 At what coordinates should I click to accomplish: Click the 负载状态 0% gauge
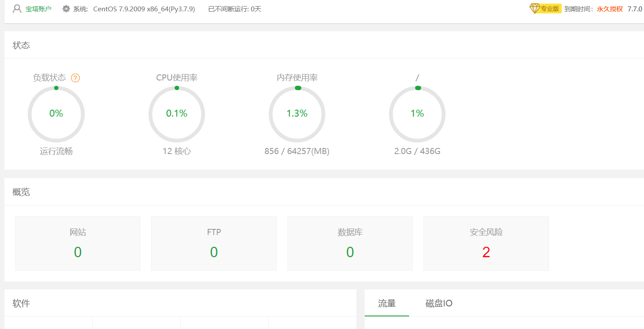pos(56,114)
